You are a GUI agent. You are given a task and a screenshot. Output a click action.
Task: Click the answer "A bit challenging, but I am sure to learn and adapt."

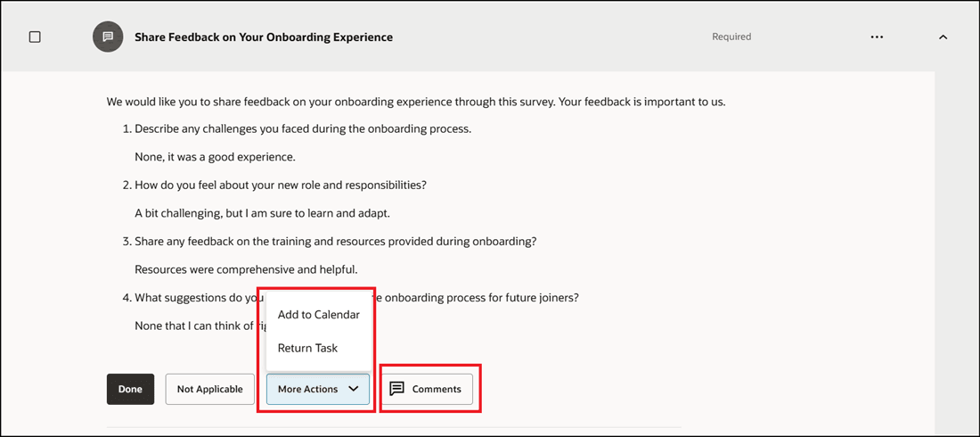pos(263,213)
